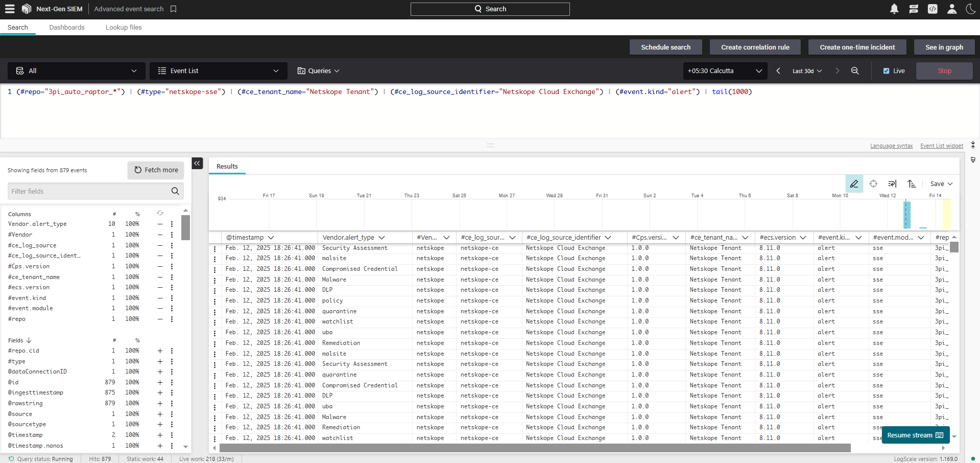Go to next time interval arrow
This screenshot has width=980, height=463.
837,71
